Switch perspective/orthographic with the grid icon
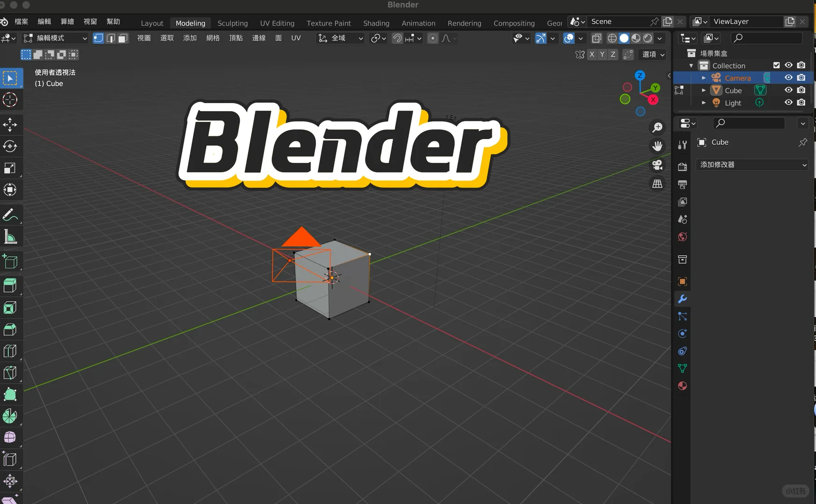This screenshot has height=504, width=816. pyautogui.click(x=657, y=184)
